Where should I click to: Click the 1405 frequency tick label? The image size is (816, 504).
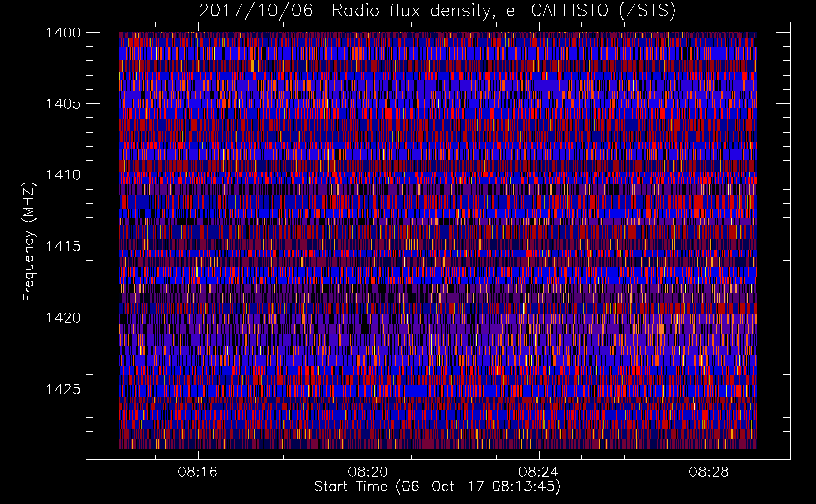click(x=63, y=104)
